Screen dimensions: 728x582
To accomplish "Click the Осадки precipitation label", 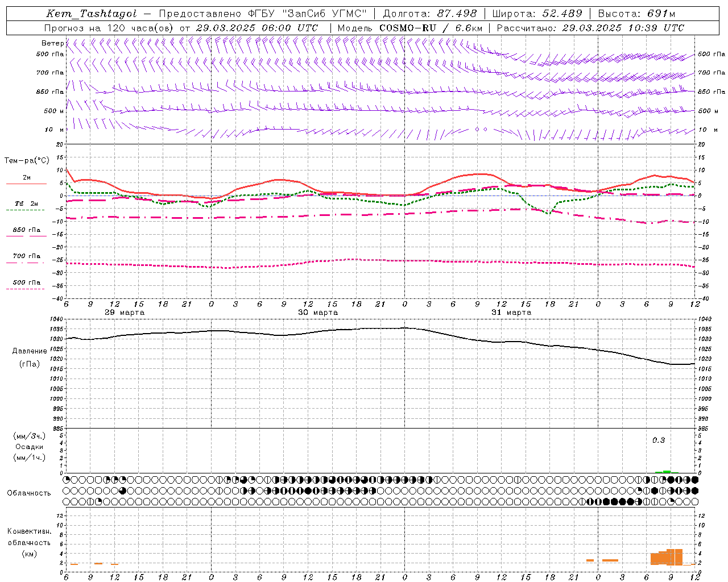I will pyautogui.click(x=30, y=447).
